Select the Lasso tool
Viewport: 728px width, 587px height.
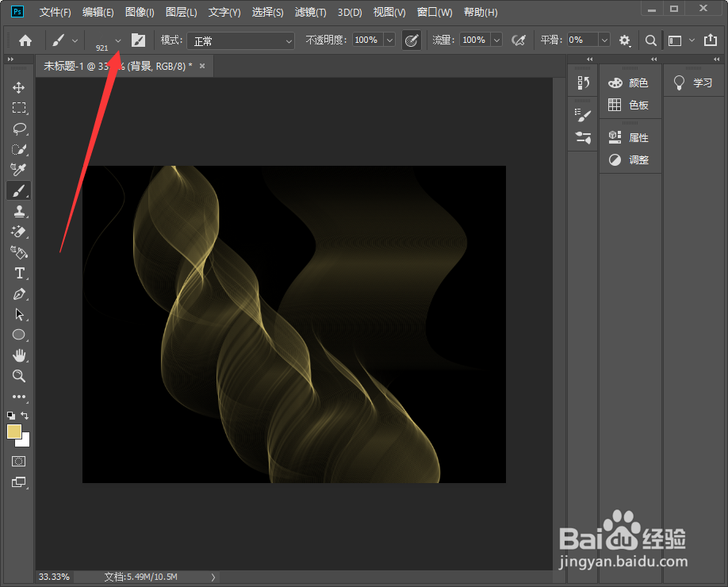(x=18, y=129)
